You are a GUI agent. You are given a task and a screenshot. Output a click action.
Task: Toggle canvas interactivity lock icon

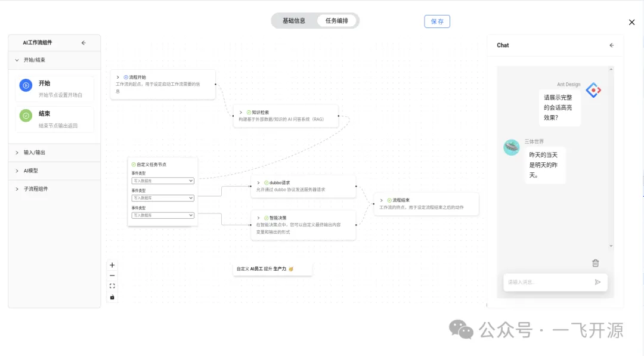112,297
